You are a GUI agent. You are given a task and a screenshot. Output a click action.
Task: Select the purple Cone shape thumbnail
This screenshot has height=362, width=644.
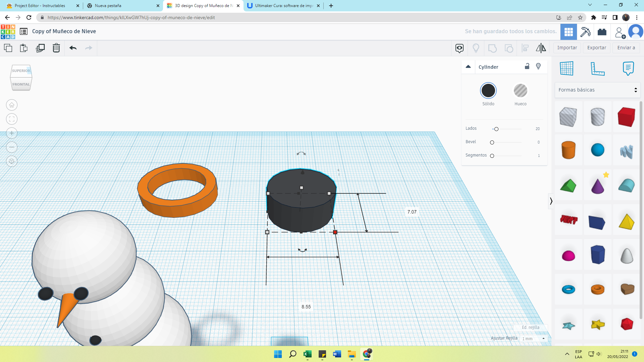coord(597,186)
